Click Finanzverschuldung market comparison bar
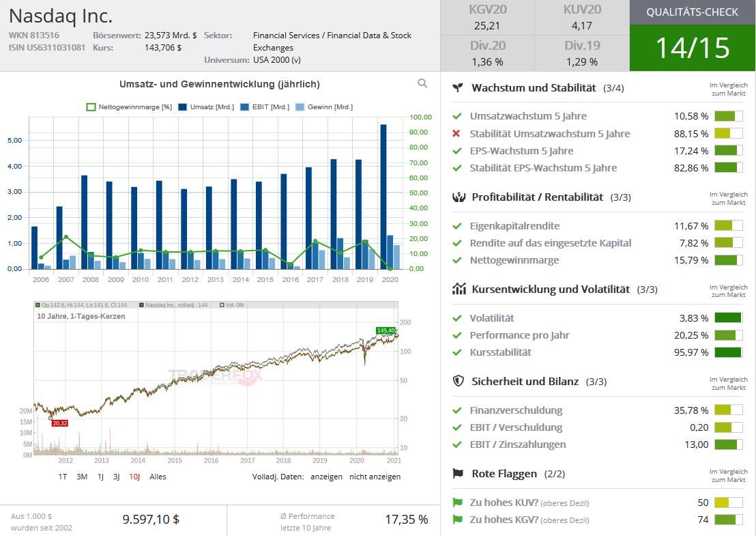 point(729,410)
